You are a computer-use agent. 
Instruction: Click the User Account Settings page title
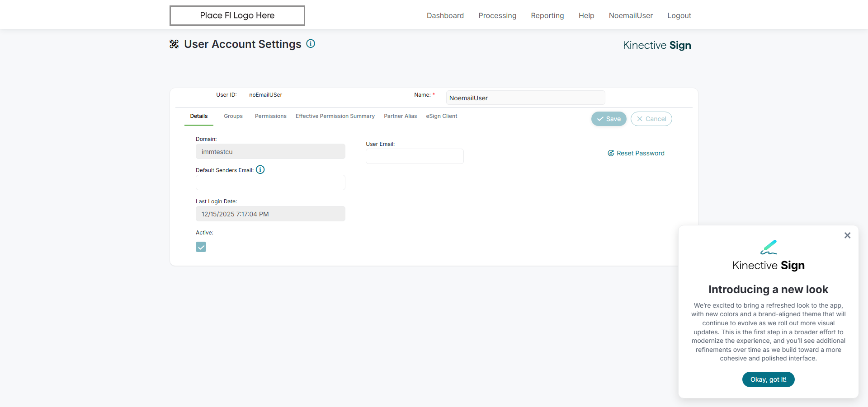[x=243, y=44]
